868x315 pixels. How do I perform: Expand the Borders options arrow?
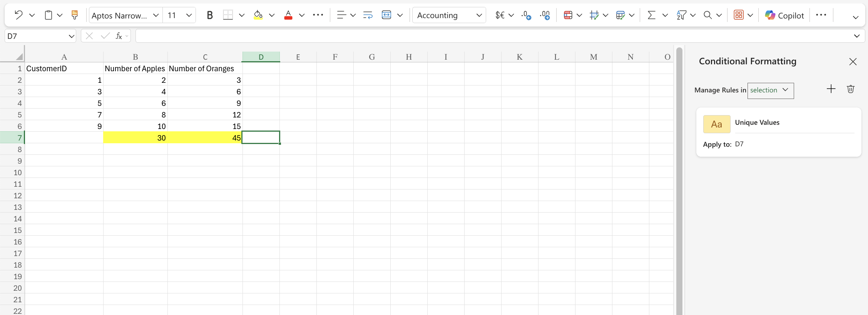tap(242, 15)
